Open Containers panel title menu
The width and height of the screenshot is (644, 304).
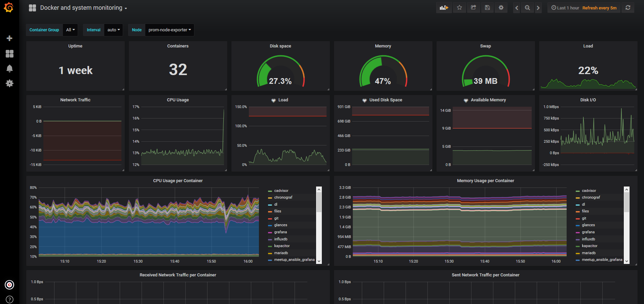click(178, 46)
